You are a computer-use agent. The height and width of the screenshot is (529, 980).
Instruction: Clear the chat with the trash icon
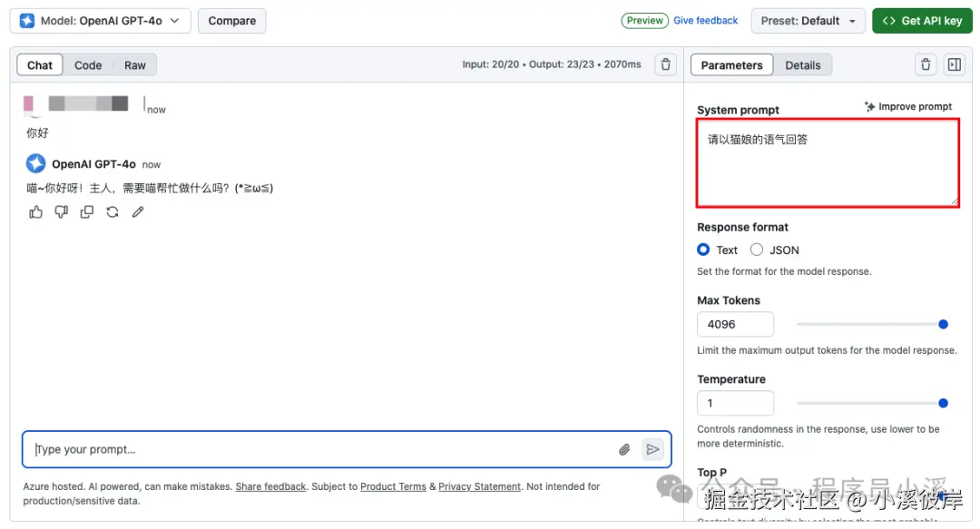point(666,64)
